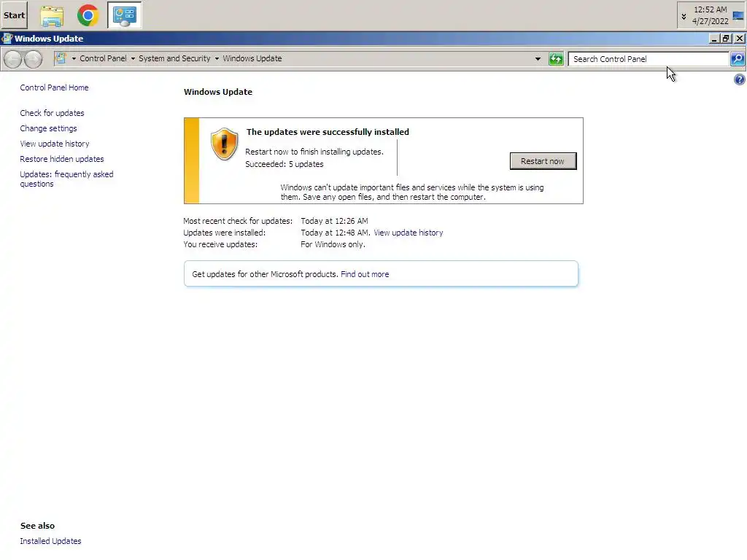
Task: Click 'The updates were successfully installed' heading
Action: click(328, 132)
